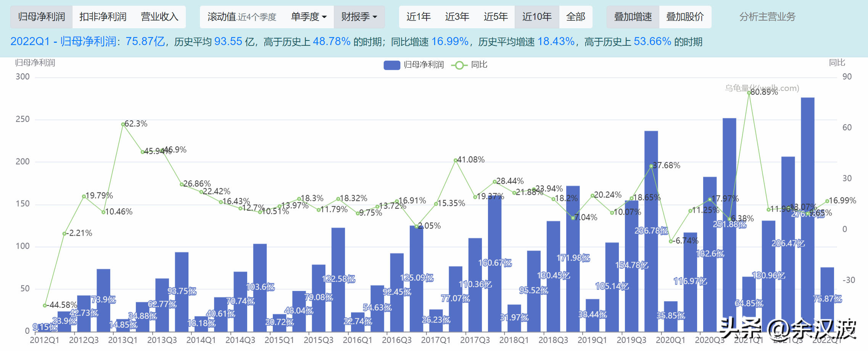Click the 75.87亿 bar for 2022Q1

coord(827,299)
